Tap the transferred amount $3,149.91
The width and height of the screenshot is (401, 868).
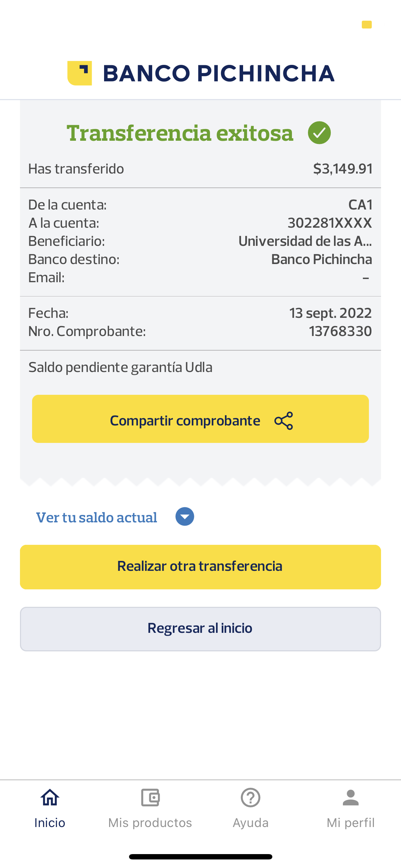tap(343, 169)
